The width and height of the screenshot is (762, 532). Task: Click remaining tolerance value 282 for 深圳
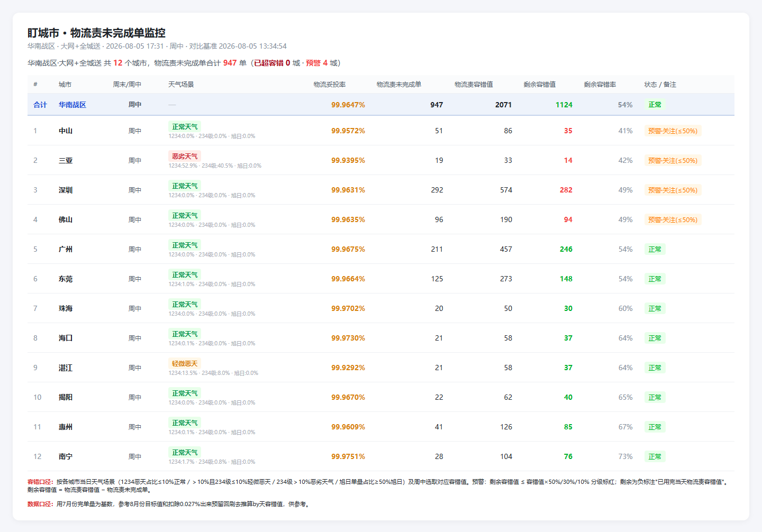point(566,190)
